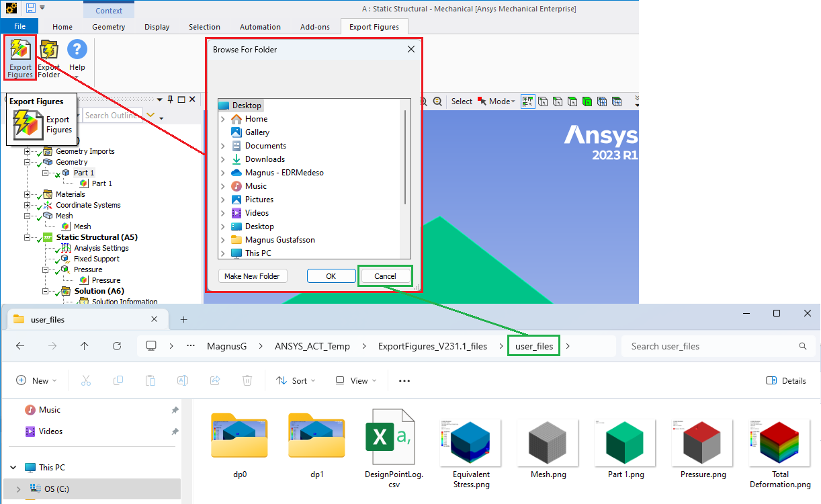Image resolution: width=821 pixels, height=504 pixels.
Task: Switch to the Geometry ribbon tab
Action: 109,27
